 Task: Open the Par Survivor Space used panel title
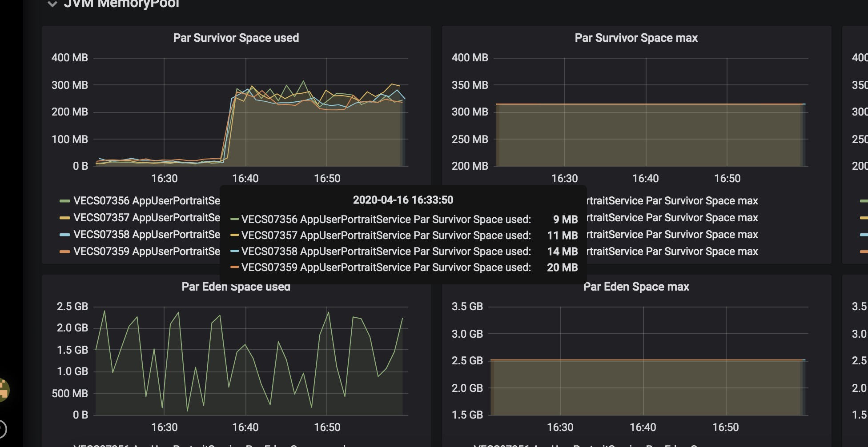(236, 38)
